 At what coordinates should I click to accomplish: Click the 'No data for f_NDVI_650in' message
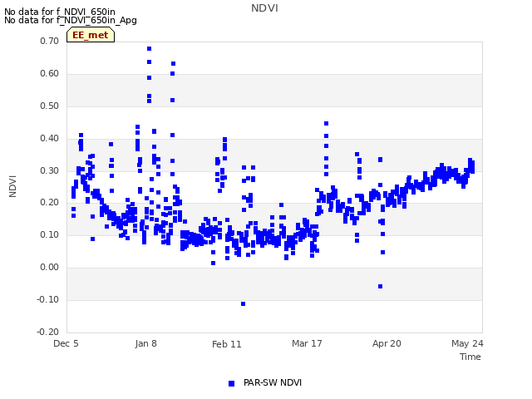tap(60, 12)
